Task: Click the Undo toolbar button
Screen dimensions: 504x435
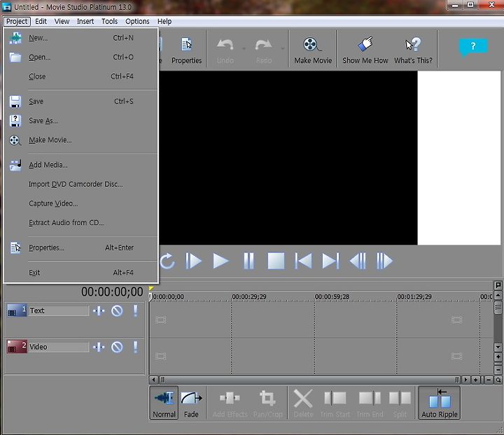Action: pos(225,51)
